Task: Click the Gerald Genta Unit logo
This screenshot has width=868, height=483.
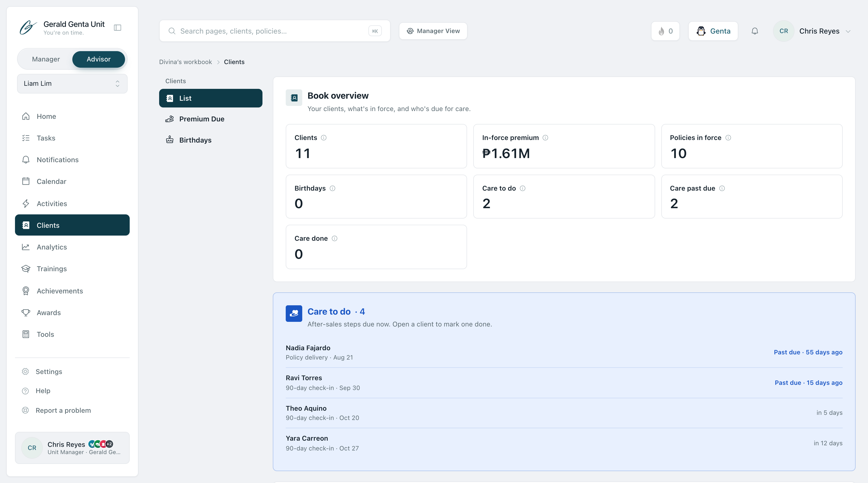Action: tap(28, 28)
